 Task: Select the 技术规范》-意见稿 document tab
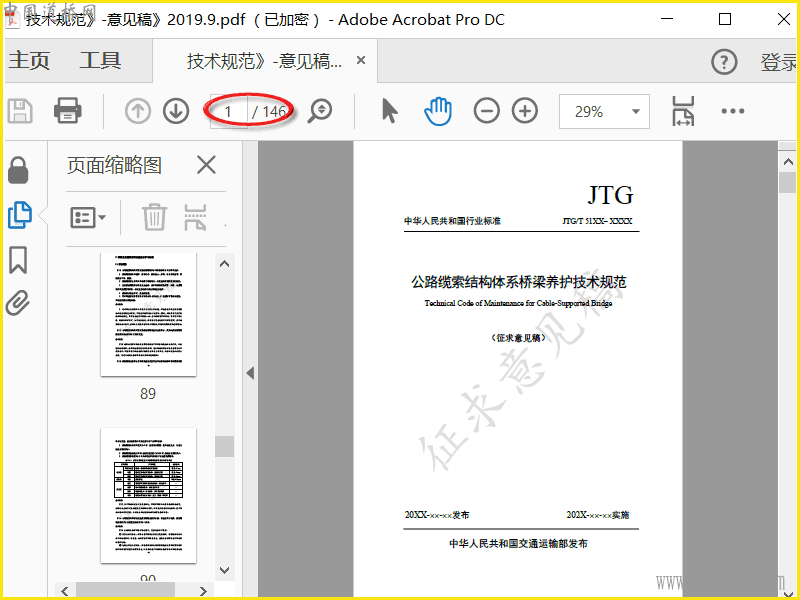(264, 61)
